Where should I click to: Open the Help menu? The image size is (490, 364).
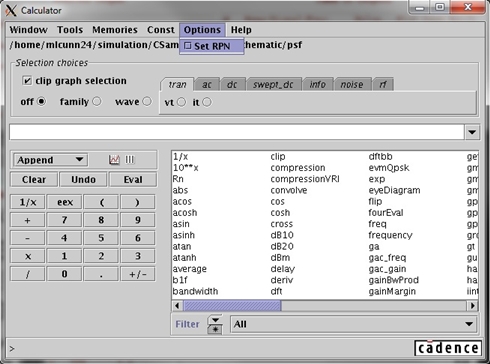[x=241, y=30]
